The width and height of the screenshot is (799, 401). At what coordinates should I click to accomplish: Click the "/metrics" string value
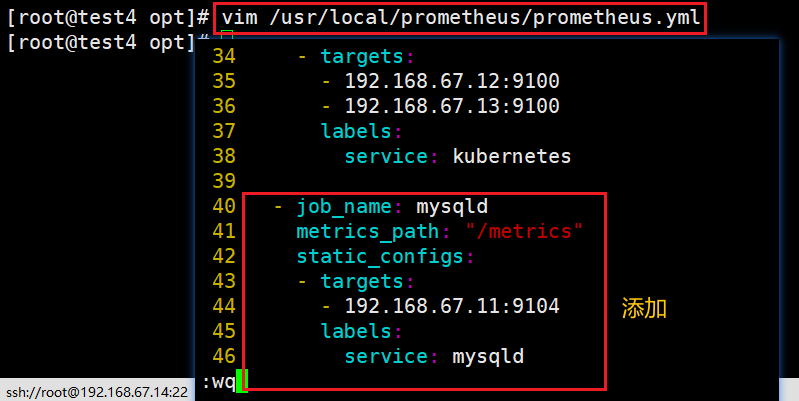pyautogui.click(x=524, y=231)
